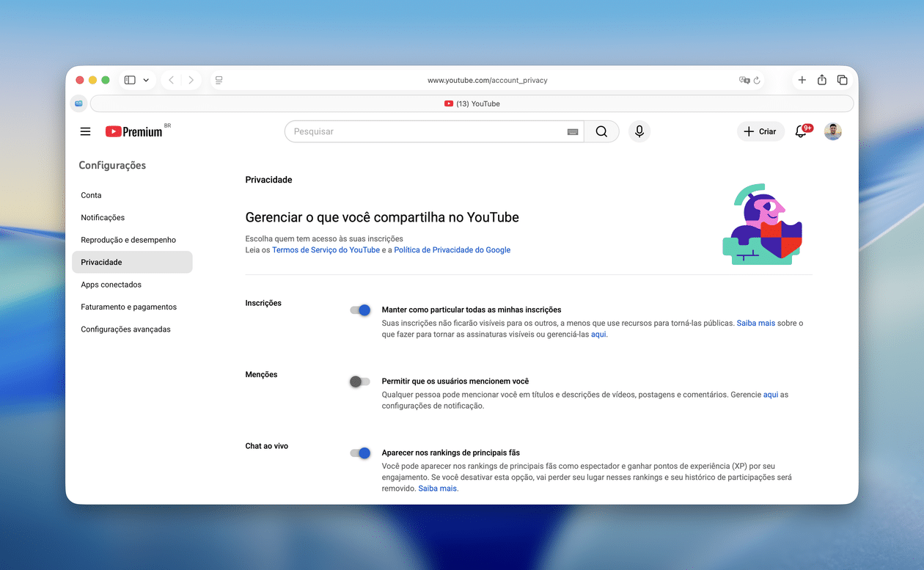Enable allowing users to mention you

point(359,381)
